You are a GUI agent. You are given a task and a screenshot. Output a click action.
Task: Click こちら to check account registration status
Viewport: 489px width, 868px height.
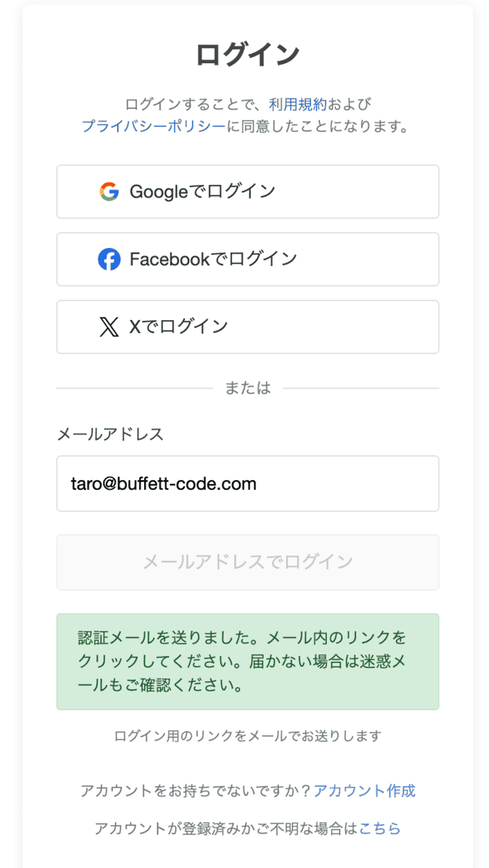click(381, 828)
